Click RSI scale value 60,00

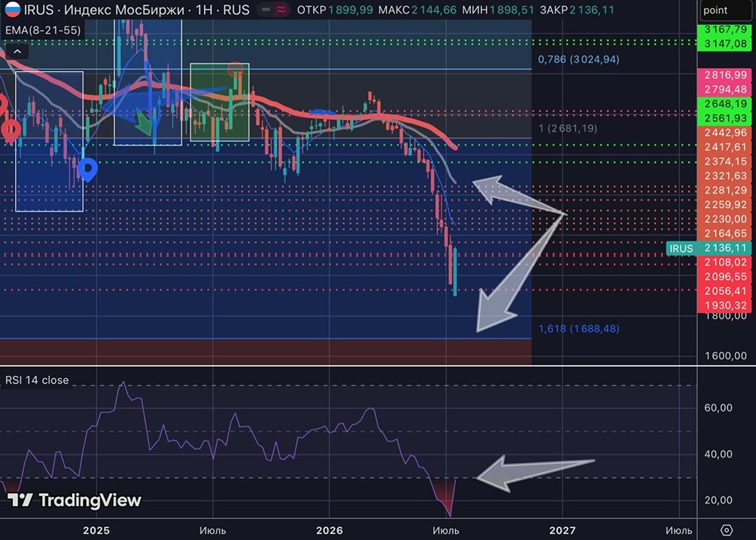click(718, 408)
